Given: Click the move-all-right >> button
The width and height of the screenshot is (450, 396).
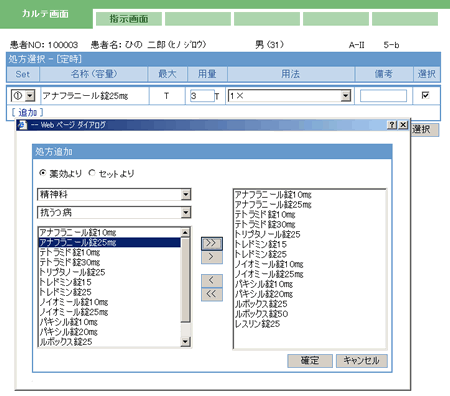Looking at the screenshot, I should click(212, 243).
